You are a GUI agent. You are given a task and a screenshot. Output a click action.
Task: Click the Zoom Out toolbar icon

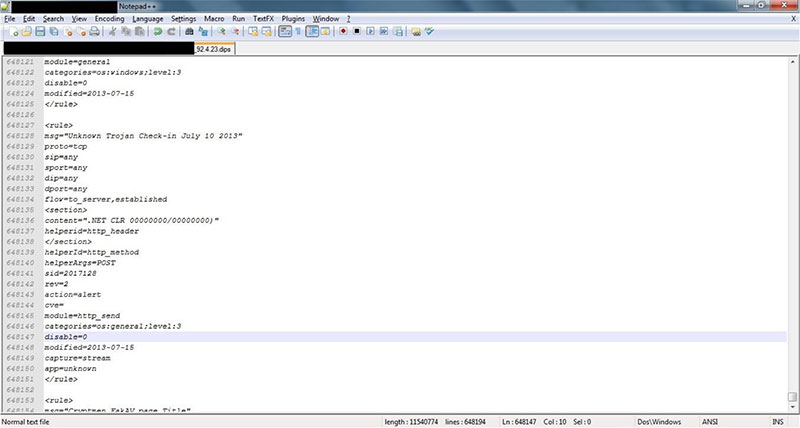(x=235, y=32)
